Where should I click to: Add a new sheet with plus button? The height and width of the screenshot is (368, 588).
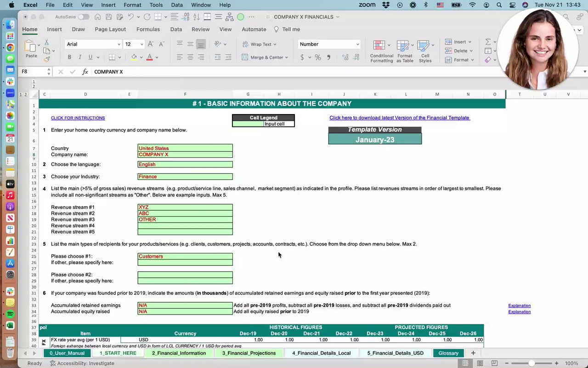coord(473,353)
